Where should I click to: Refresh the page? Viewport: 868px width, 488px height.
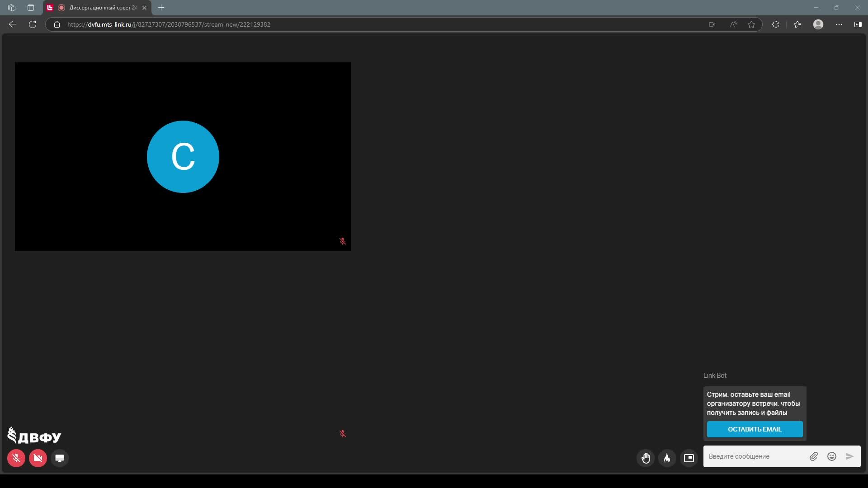(33, 24)
